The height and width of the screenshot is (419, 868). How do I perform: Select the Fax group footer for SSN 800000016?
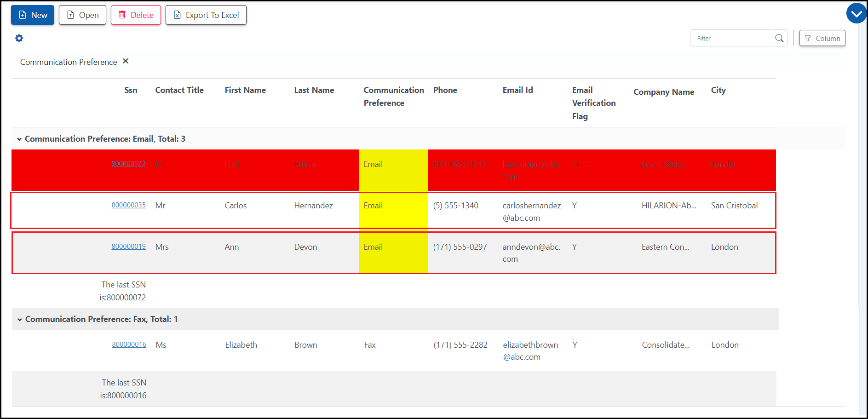pyautogui.click(x=123, y=389)
